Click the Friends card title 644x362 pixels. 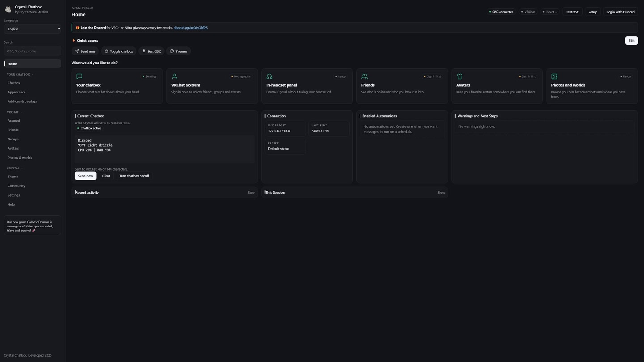coord(368,85)
